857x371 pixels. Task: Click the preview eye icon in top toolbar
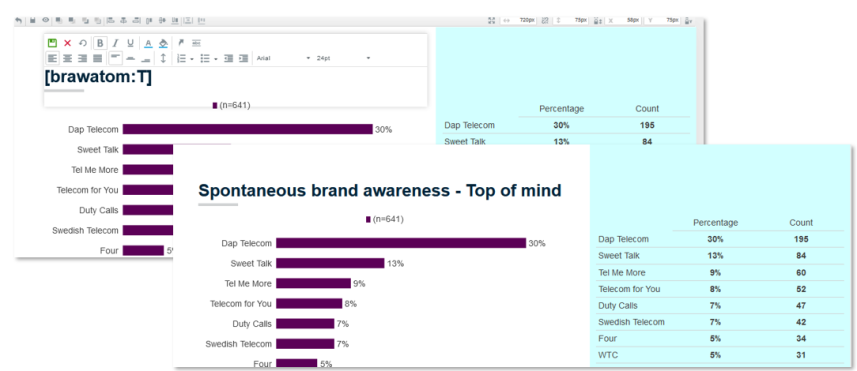coord(46,20)
